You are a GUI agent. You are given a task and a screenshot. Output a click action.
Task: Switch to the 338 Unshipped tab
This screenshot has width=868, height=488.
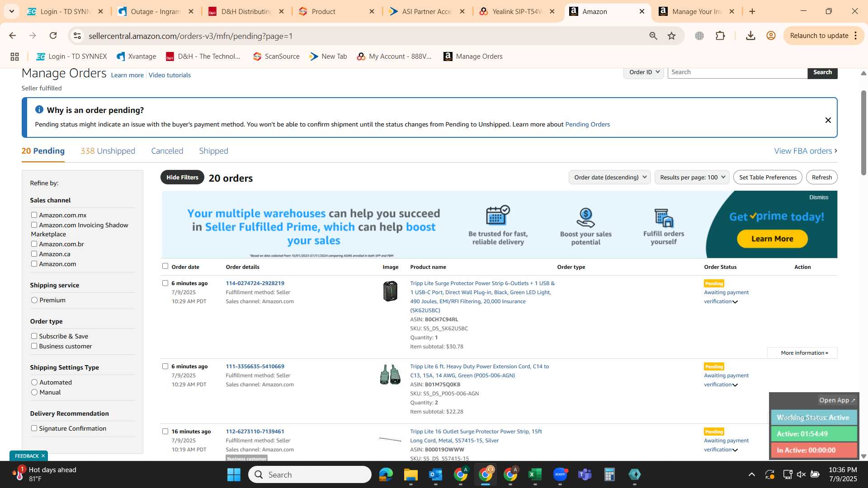(108, 151)
